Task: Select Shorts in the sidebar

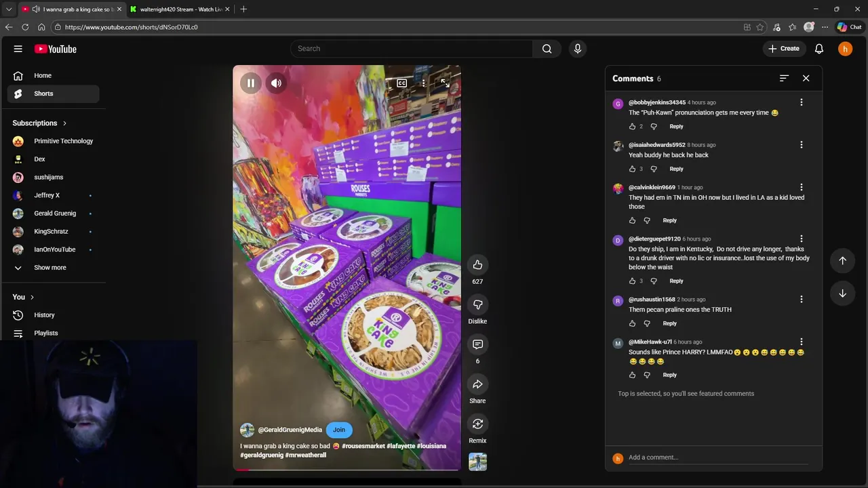Action: (53, 94)
